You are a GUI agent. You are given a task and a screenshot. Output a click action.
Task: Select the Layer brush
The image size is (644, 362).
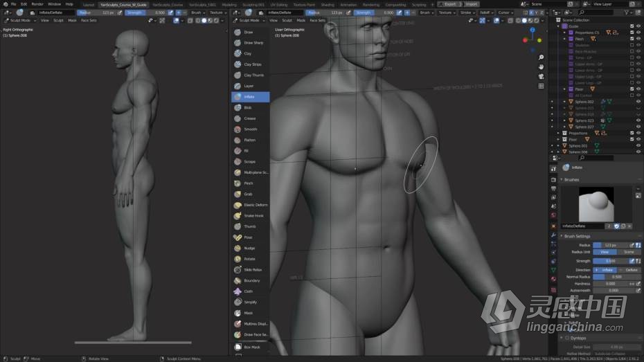point(251,86)
